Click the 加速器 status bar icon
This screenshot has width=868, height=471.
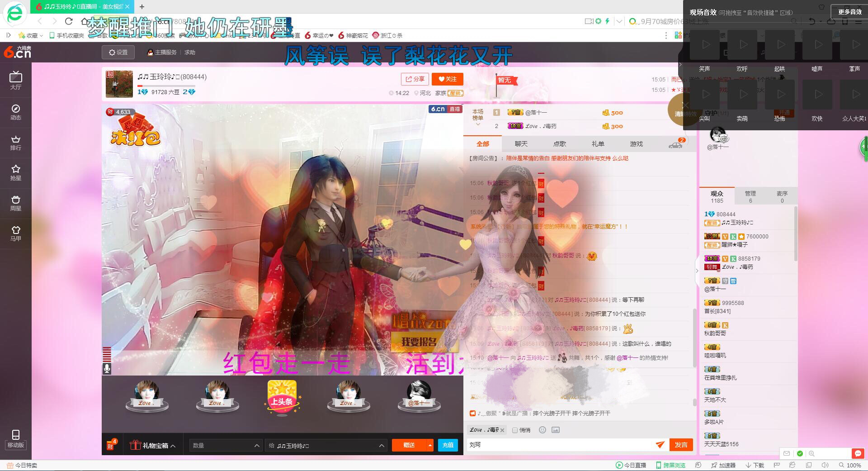click(x=723, y=465)
